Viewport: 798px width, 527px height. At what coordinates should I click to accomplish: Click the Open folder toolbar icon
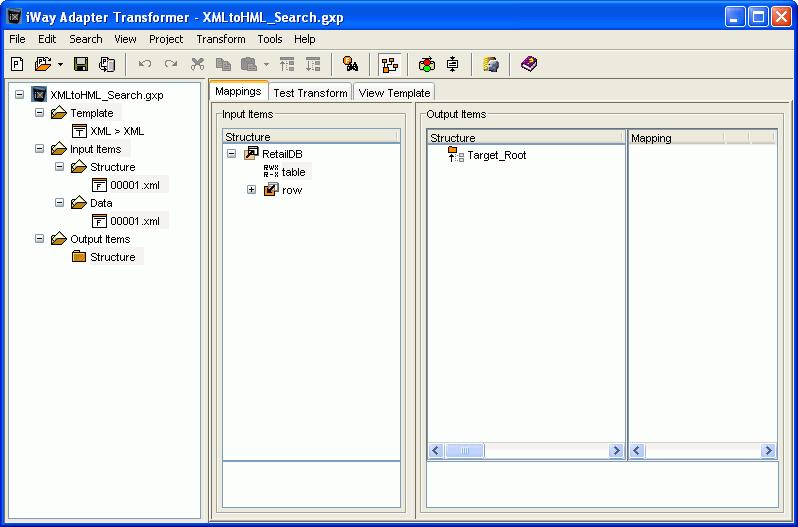point(42,64)
